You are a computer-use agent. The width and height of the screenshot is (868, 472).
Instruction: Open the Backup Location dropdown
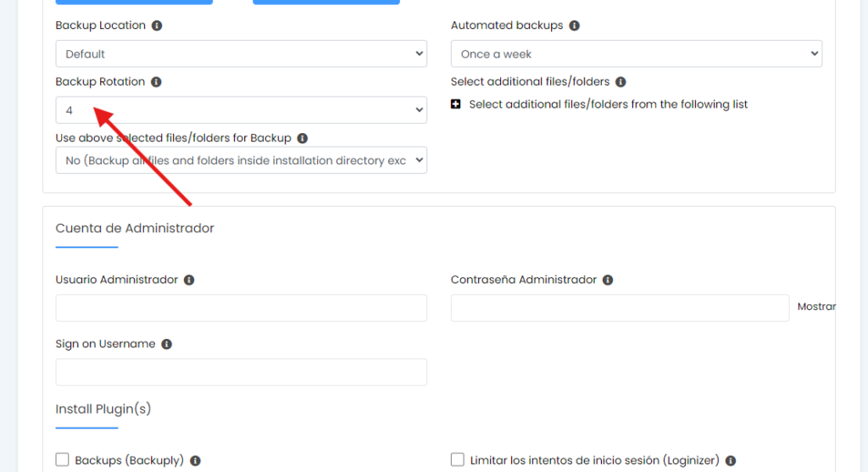tap(241, 54)
